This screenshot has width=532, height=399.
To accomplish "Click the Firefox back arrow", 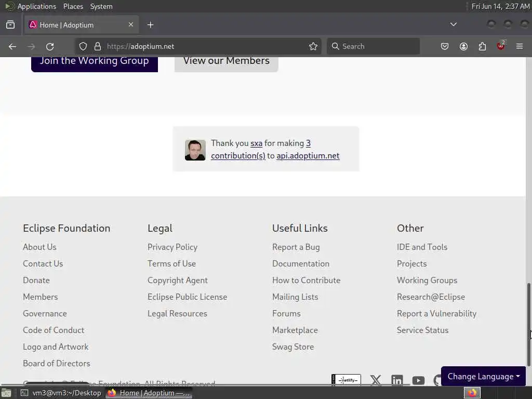I will coord(12,46).
